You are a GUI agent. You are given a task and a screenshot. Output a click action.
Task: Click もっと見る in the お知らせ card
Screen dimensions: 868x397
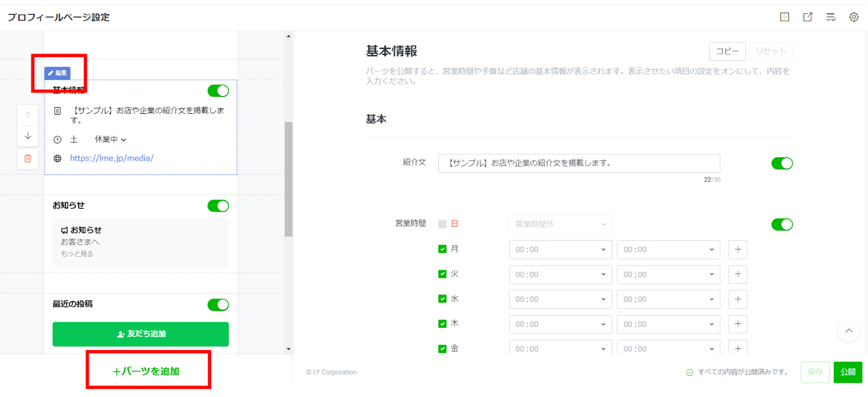pyautogui.click(x=77, y=254)
